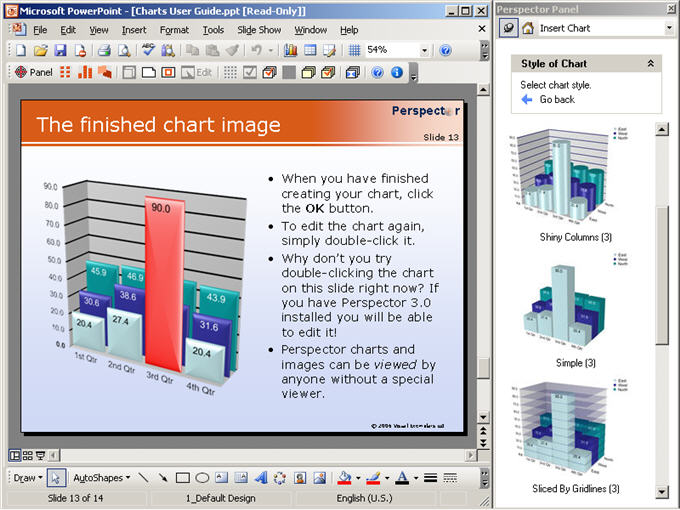680x510 pixels.
Task: Click the Insert Chart toolbar icon
Action: coord(290,50)
